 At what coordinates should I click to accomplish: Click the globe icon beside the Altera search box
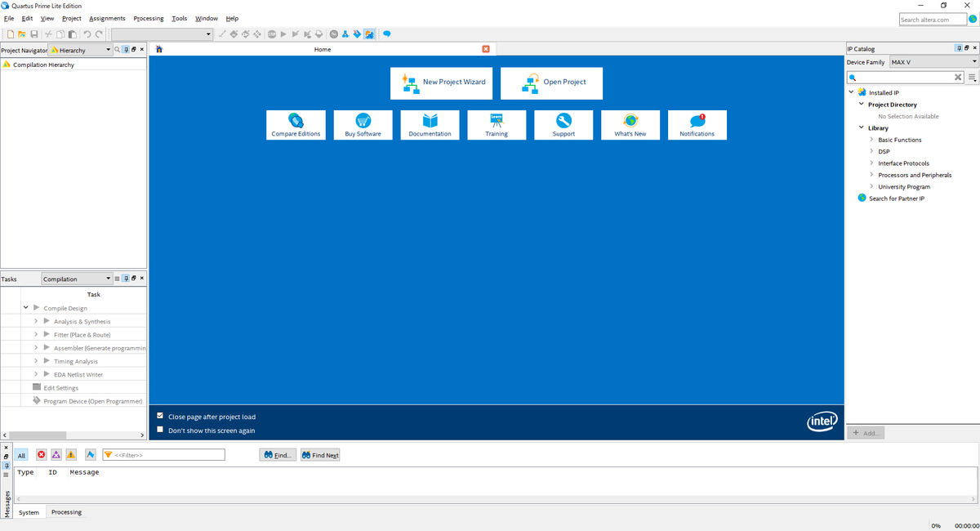tap(973, 19)
